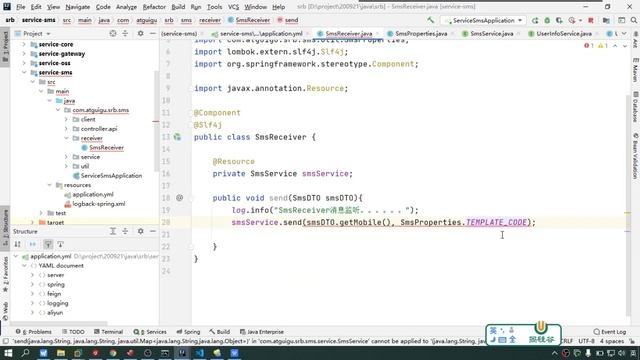Switch to SmsProperties.java tab

click(x=421, y=33)
